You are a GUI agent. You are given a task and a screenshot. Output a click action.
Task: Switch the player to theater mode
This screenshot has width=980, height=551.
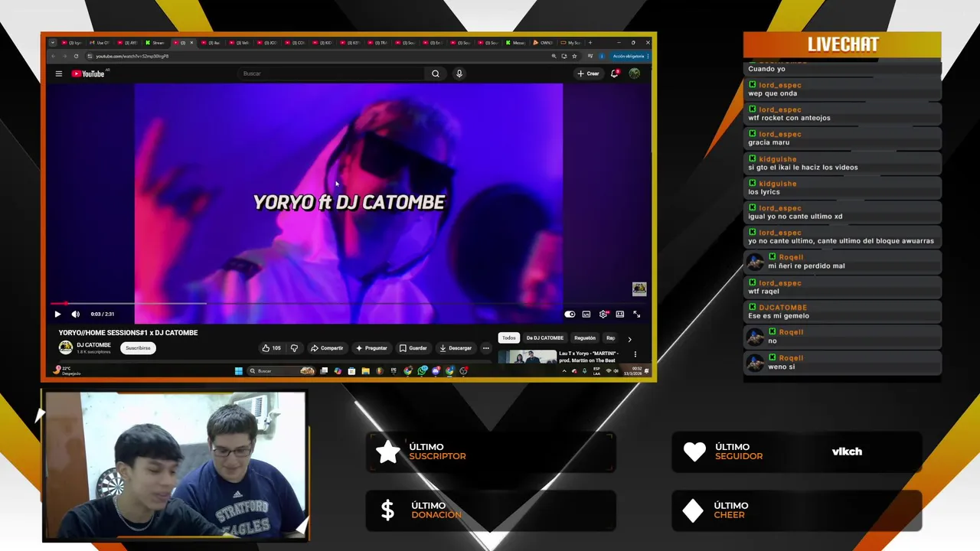[620, 314]
